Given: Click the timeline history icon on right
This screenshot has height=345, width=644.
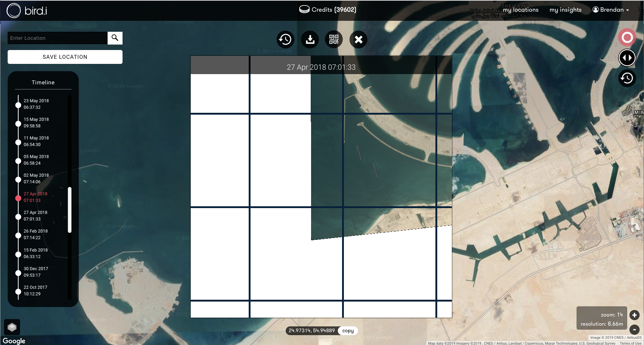Looking at the screenshot, I should click(x=627, y=78).
